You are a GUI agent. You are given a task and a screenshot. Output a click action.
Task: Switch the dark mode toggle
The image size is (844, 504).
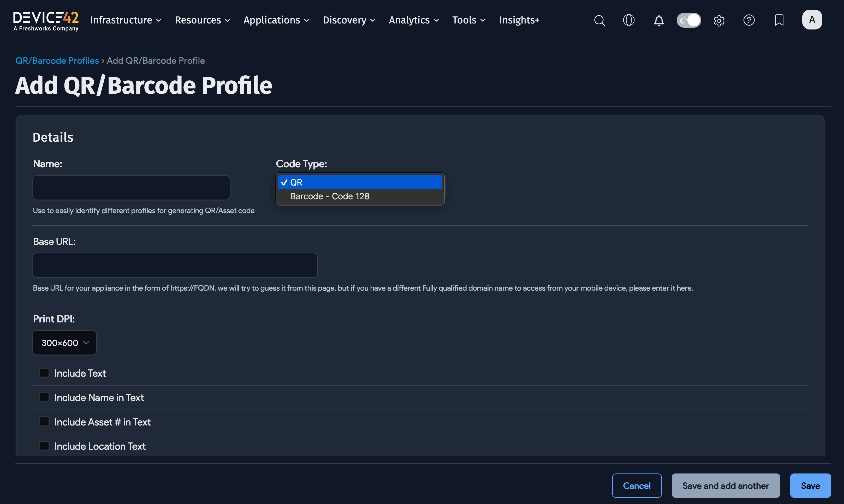tap(689, 20)
